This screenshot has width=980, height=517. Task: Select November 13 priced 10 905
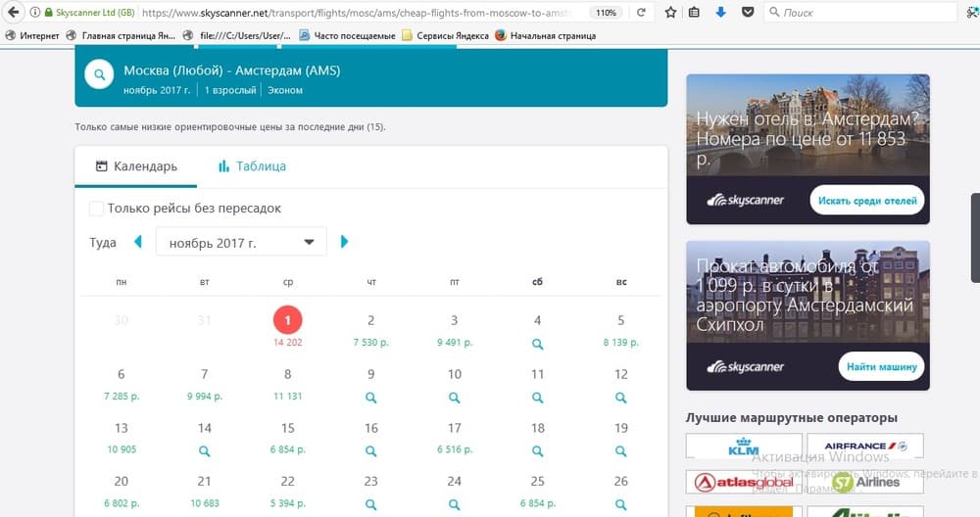tap(122, 438)
